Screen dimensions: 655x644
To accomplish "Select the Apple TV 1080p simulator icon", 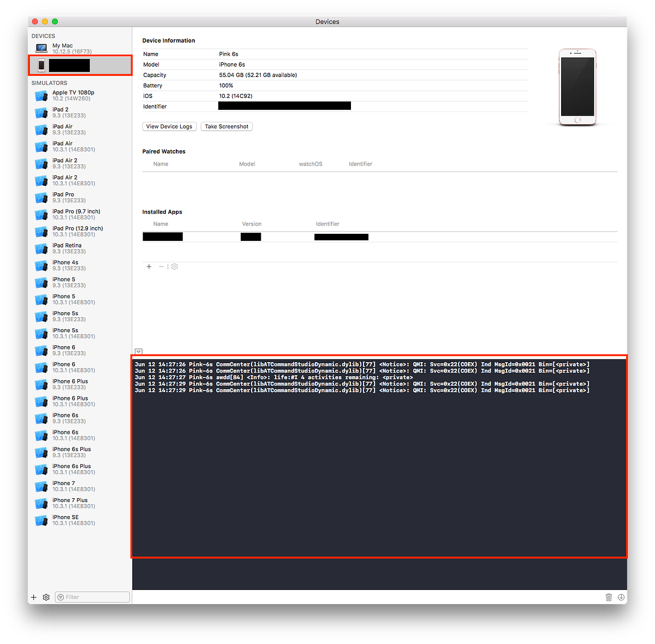I will point(41,96).
